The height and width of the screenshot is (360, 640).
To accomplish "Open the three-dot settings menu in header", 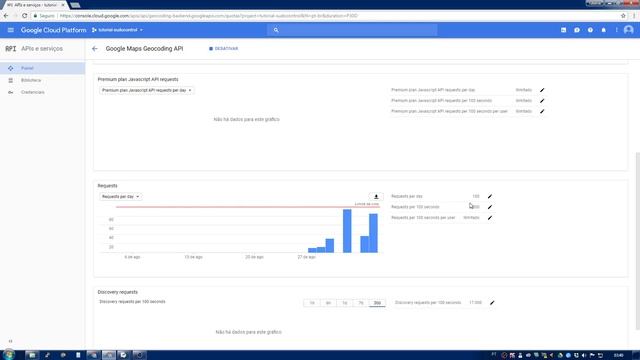I will click(616, 30).
